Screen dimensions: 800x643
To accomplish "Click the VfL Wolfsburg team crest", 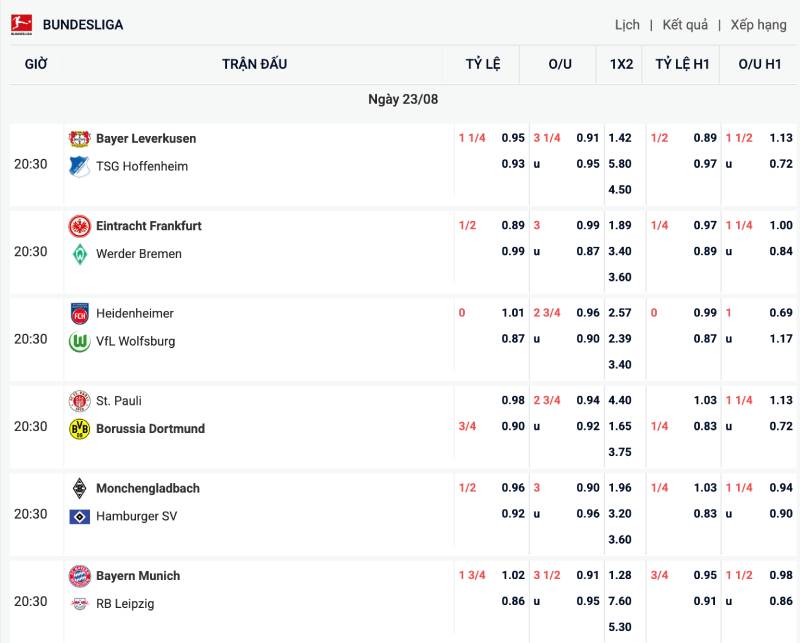I will [x=79, y=342].
